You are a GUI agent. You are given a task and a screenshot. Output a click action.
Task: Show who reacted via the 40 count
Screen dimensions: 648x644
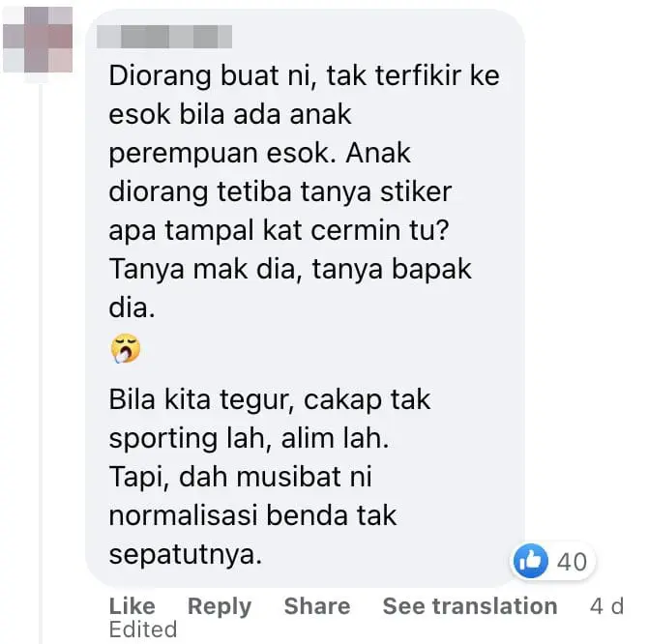click(x=572, y=562)
